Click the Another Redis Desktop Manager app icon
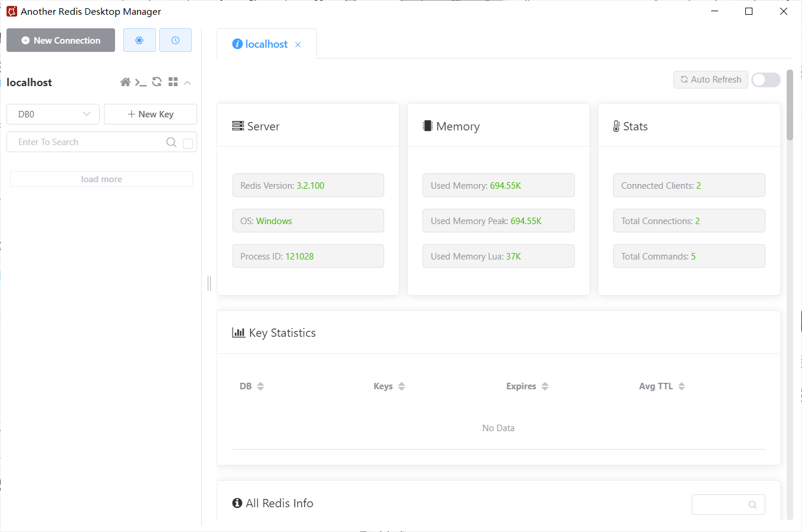The image size is (802, 532). coord(12,11)
